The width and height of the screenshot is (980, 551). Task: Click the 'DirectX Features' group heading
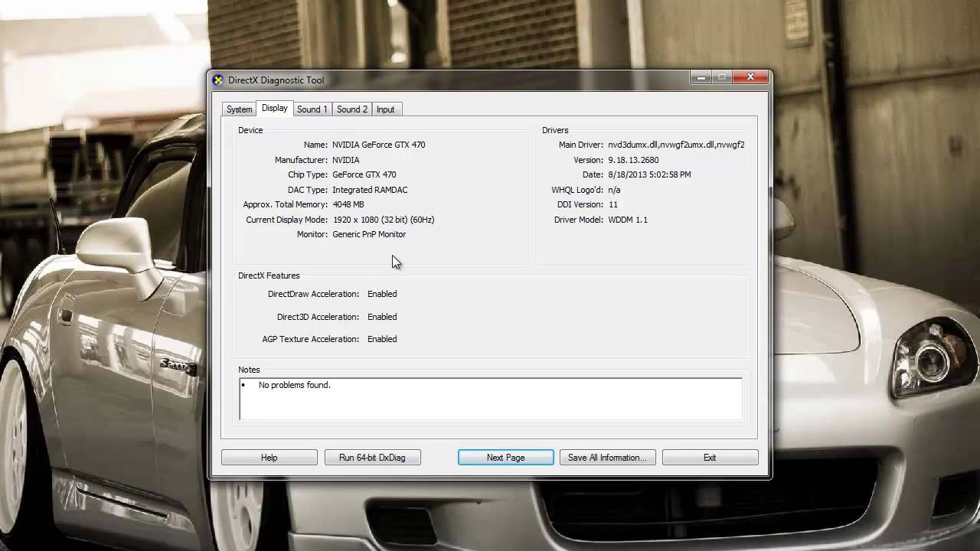pos(269,275)
